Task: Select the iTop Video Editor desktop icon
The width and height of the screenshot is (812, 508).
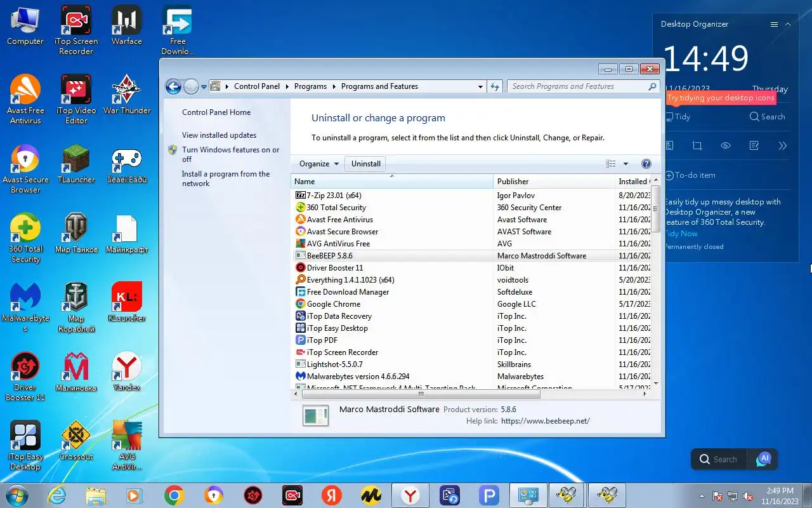Action: [x=76, y=100]
